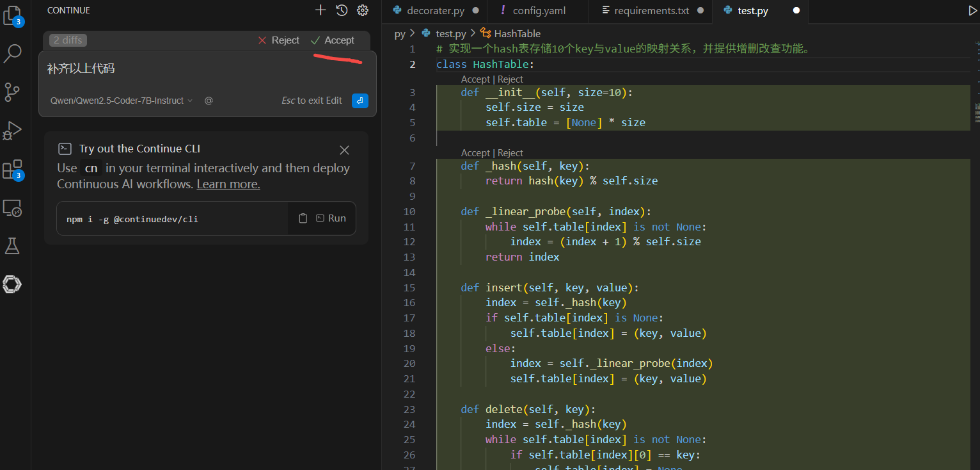980x470 pixels.
Task: Reject the __init__ diff block
Action: tap(510, 79)
